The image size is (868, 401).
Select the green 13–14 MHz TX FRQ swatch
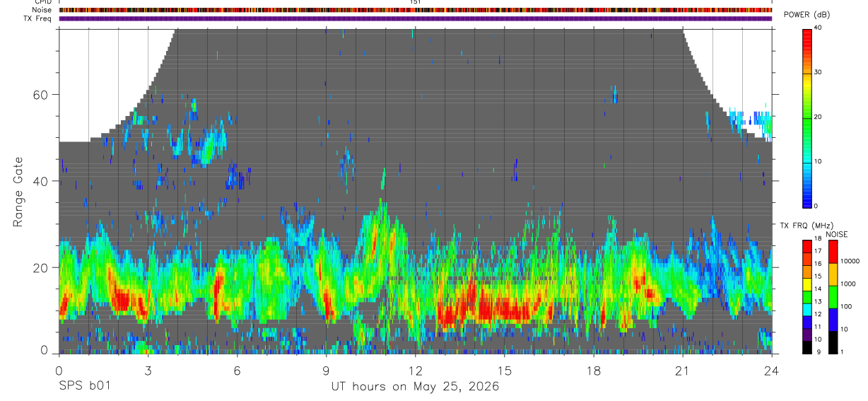(x=807, y=296)
